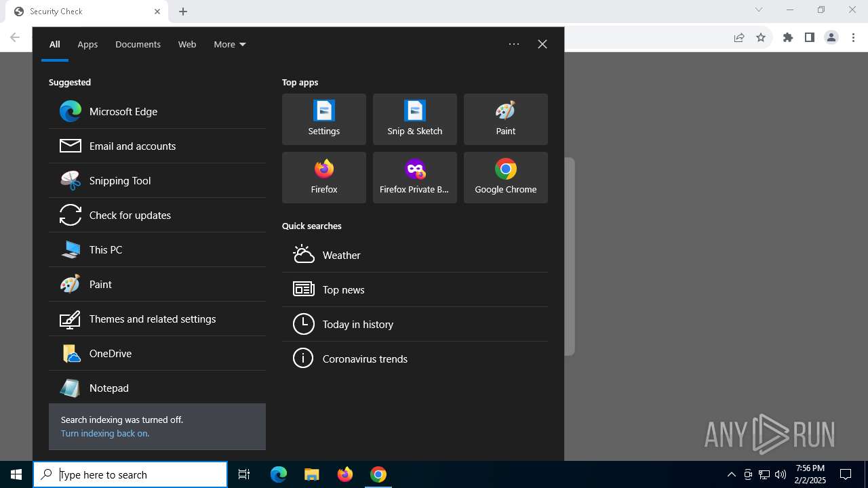This screenshot has width=868, height=488.
Task: Open OneDrive from suggestions
Action: (157, 353)
